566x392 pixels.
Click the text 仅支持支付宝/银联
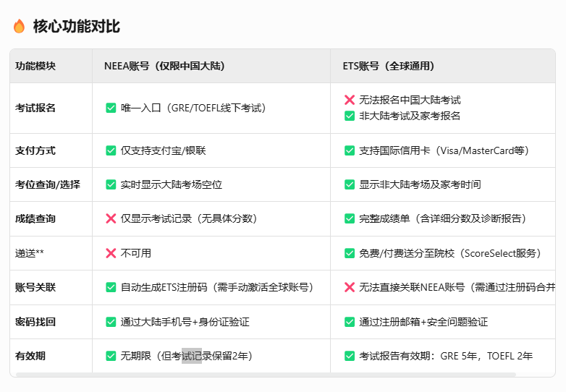pyautogui.click(x=163, y=150)
